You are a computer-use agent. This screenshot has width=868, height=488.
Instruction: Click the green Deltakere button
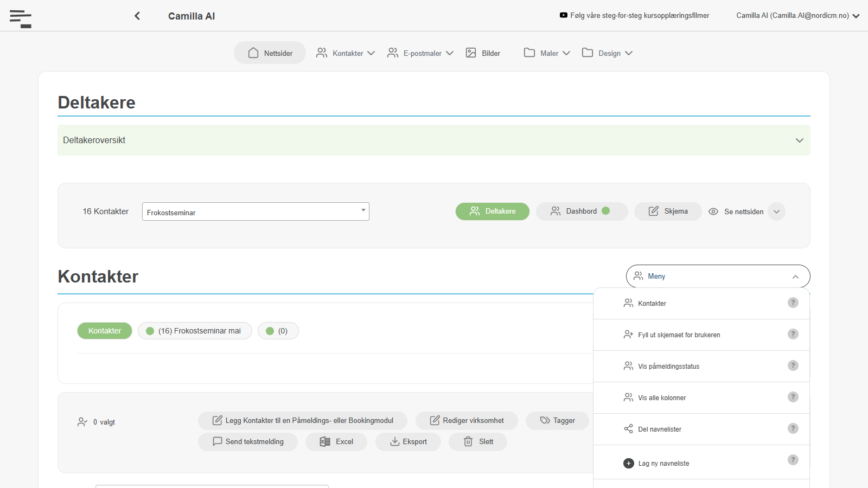click(x=493, y=211)
